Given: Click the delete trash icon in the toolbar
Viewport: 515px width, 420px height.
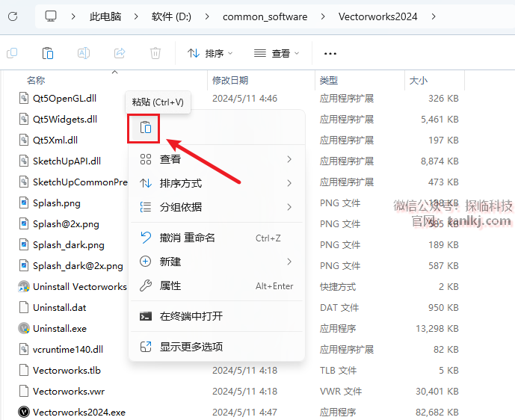Looking at the screenshot, I should point(155,53).
